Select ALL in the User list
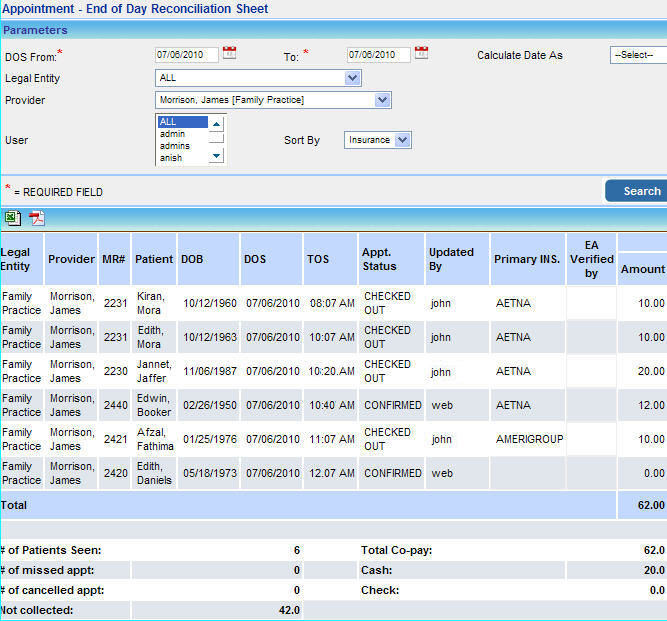Screen dimensions: 667x621 click(182, 122)
